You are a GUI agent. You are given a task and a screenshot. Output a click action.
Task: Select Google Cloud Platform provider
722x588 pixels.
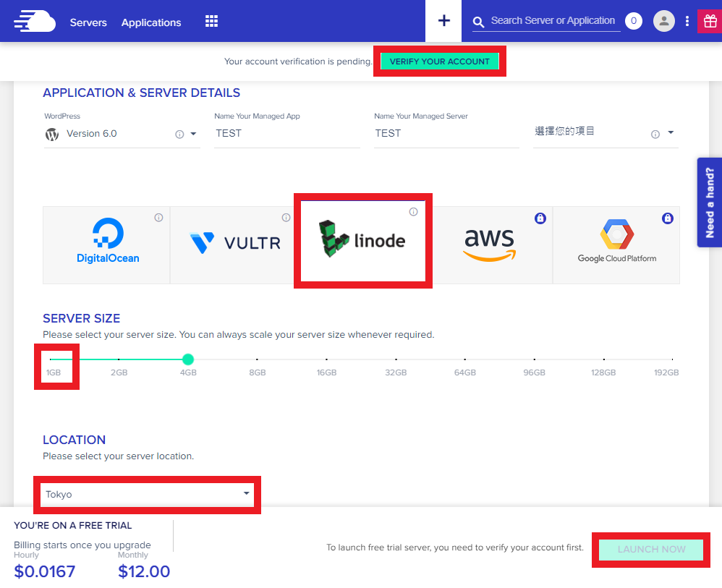pyautogui.click(x=616, y=245)
